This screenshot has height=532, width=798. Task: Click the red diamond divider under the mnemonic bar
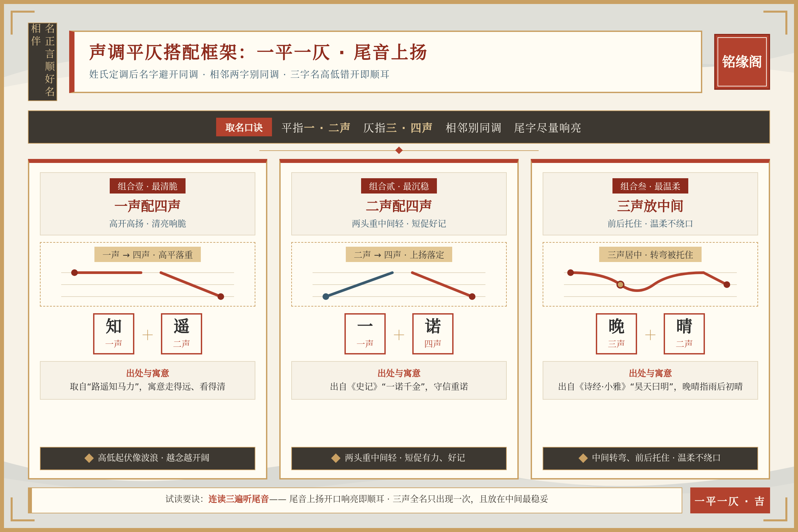pyautogui.click(x=399, y=150)
